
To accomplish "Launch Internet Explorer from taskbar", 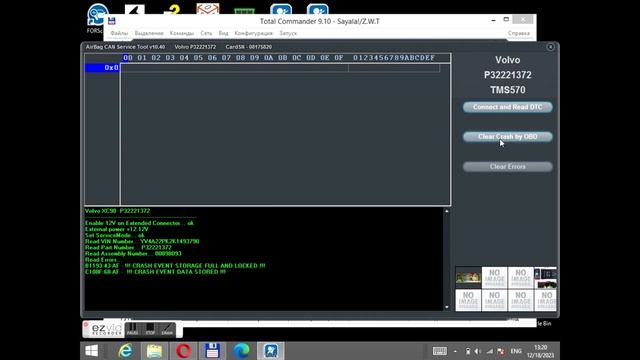I will click(x=125, y=351).
